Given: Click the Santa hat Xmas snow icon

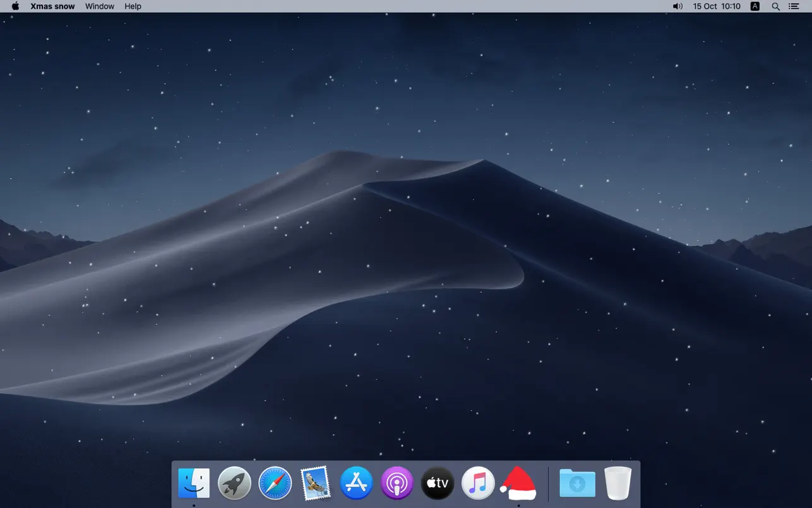Looking at the screenshot, I should tap(518, 483).
